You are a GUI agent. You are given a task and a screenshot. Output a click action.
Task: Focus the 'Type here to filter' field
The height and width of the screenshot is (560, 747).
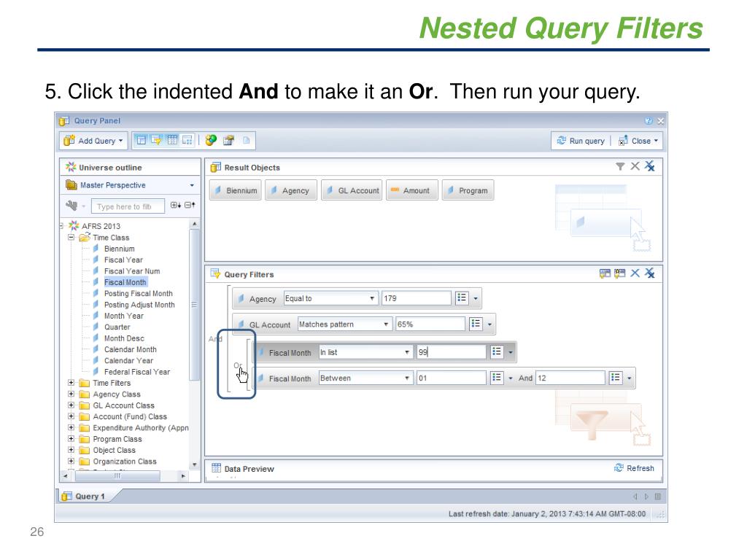[127, 206]
